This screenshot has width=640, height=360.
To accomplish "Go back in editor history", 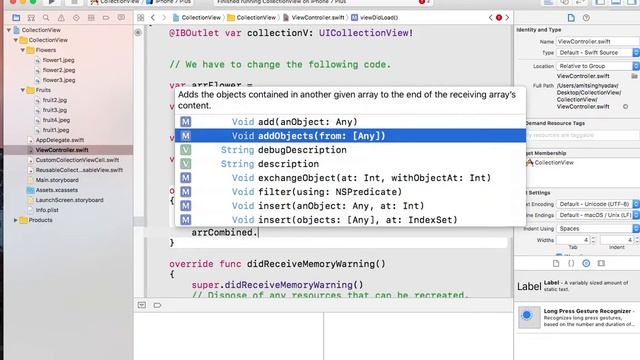I will pyautogui.click(x=153, y=18).
